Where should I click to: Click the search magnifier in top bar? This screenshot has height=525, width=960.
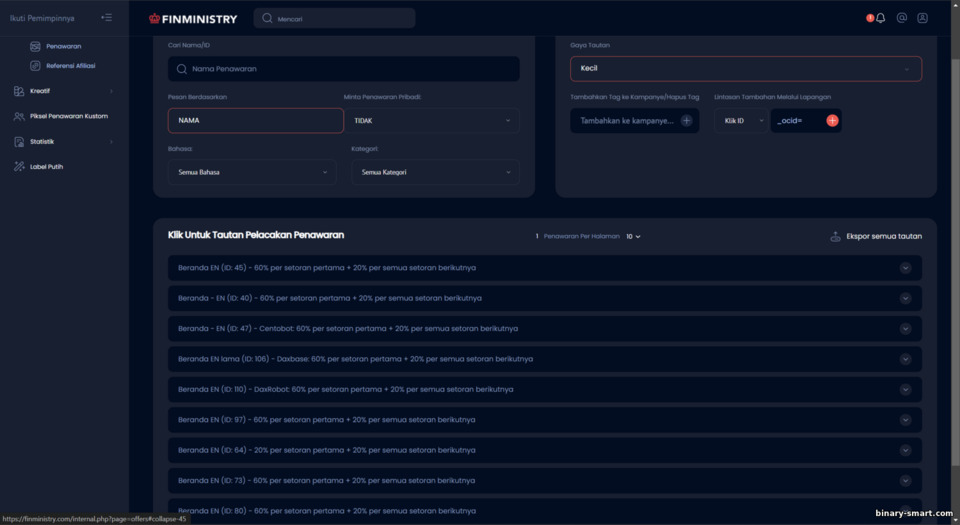267,18
